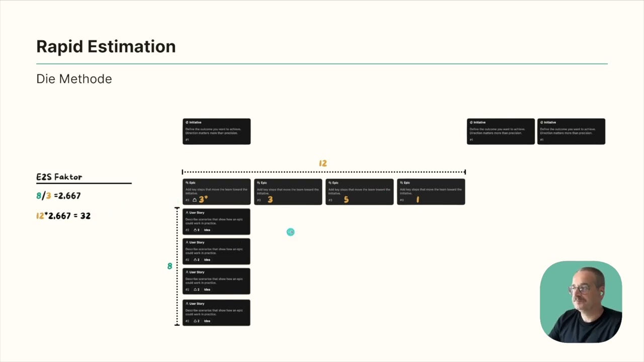Select the Epic card with estimate 5
644x362 pixels.
coord(360,192)
